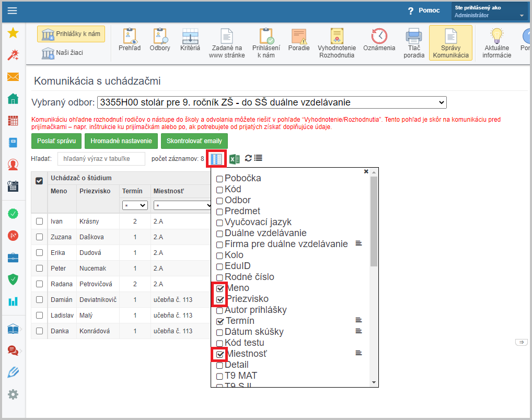Screen dimensions: 532x420
Task: Open Aktuálne informácie lightbulb item
Action: 496,43
